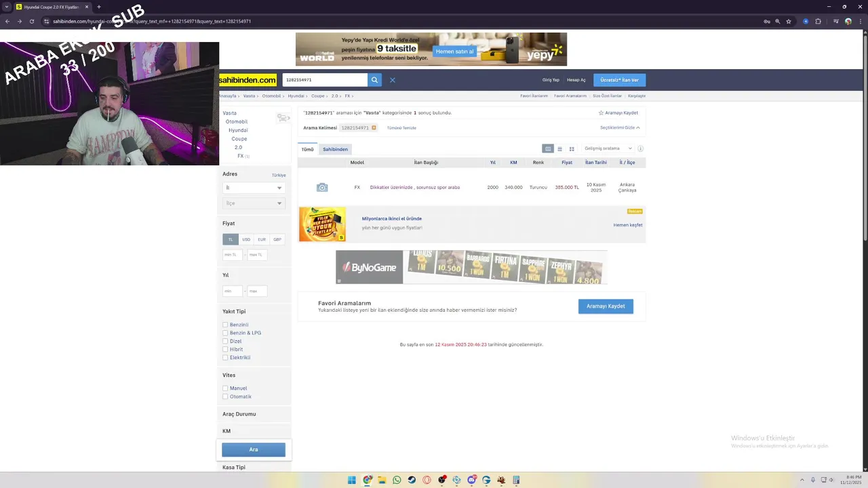Click the info icon beside the sort dropdown
868x488 pixels.
pyautogui.click(x=640, y=148)
